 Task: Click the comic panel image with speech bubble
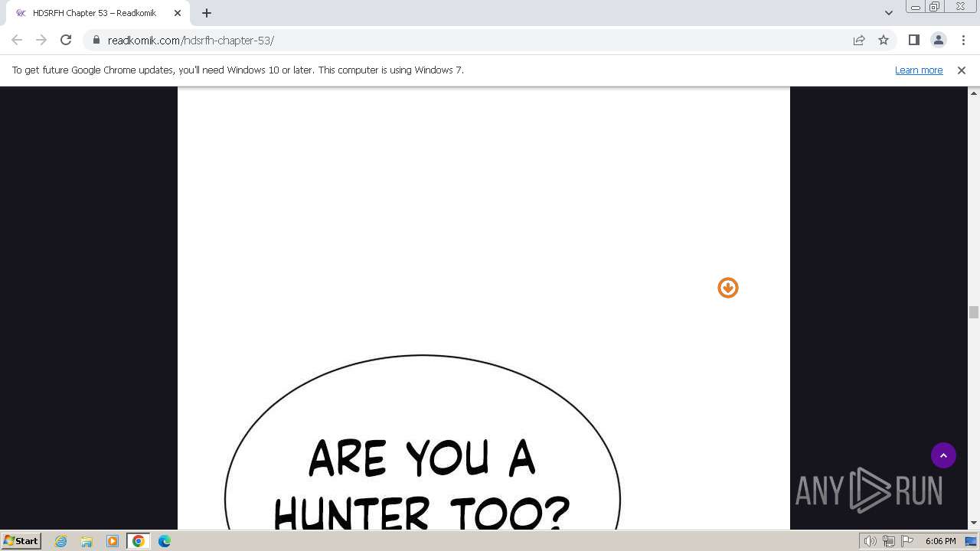pyautogui.click(x=484, y=308)
